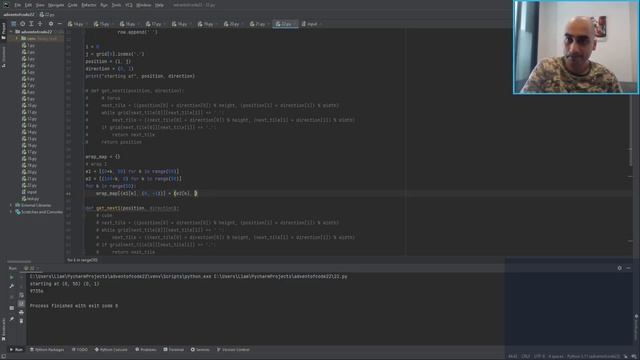Click 'for k in range(50)' breadcrumb
This screenshot has height=360, width=640.
point(82,260)
